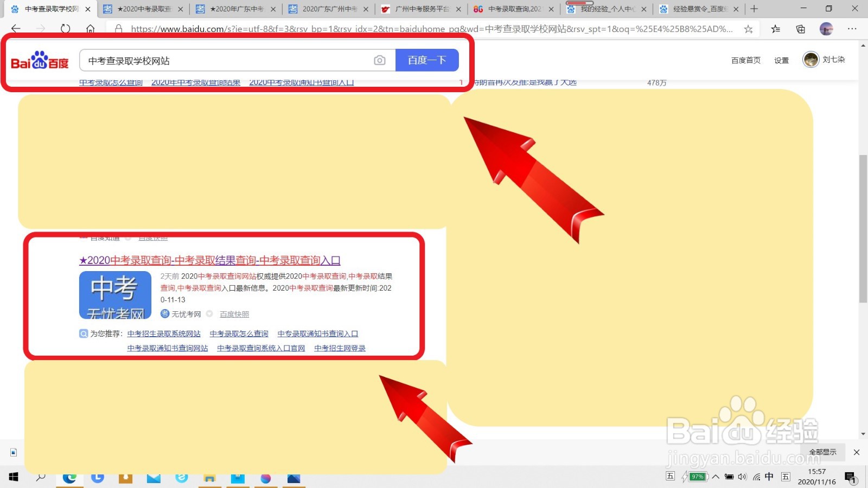Close the 中考查录取学校网 tab
This screenshot has height=488, width=868.
(x=88, y=9)
